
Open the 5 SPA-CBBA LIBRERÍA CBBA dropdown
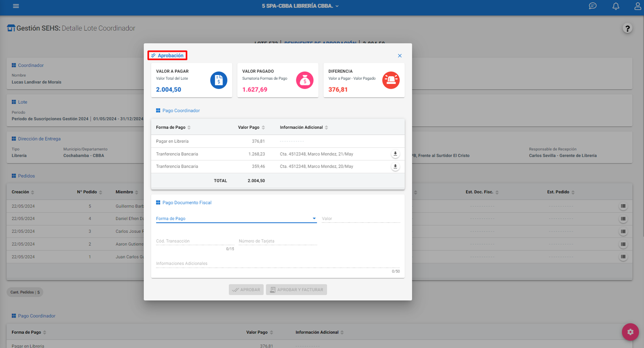pyautogui.click(x=300, y=6)
